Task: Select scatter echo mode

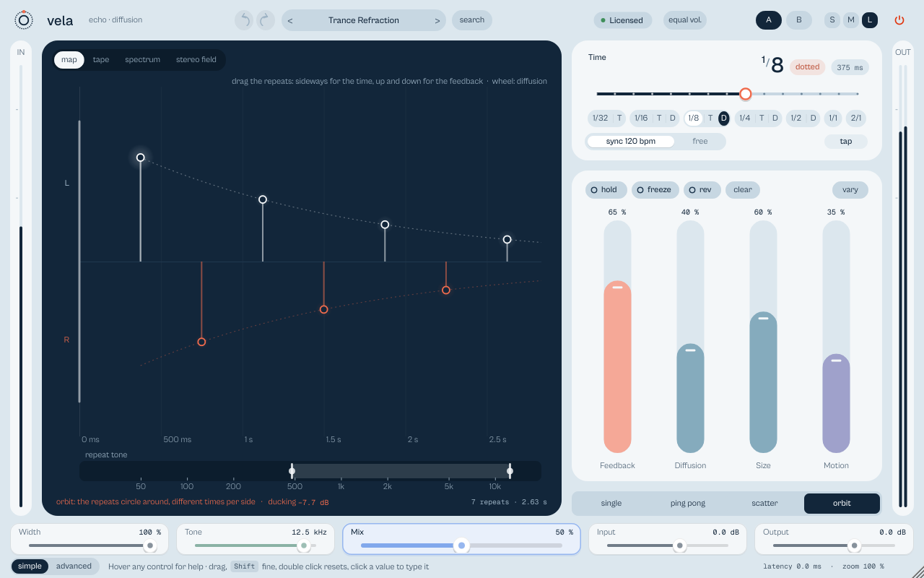Action: pos(764,504)
